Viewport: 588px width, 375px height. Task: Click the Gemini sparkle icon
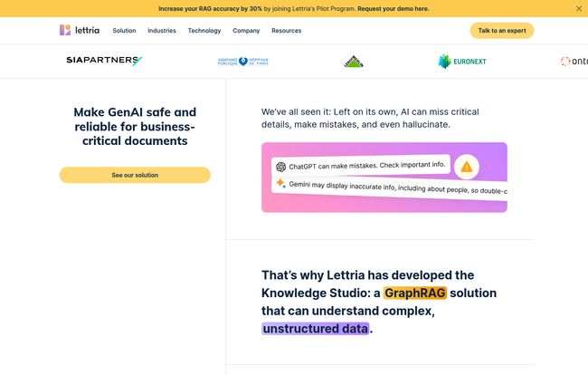coord(280,183)
